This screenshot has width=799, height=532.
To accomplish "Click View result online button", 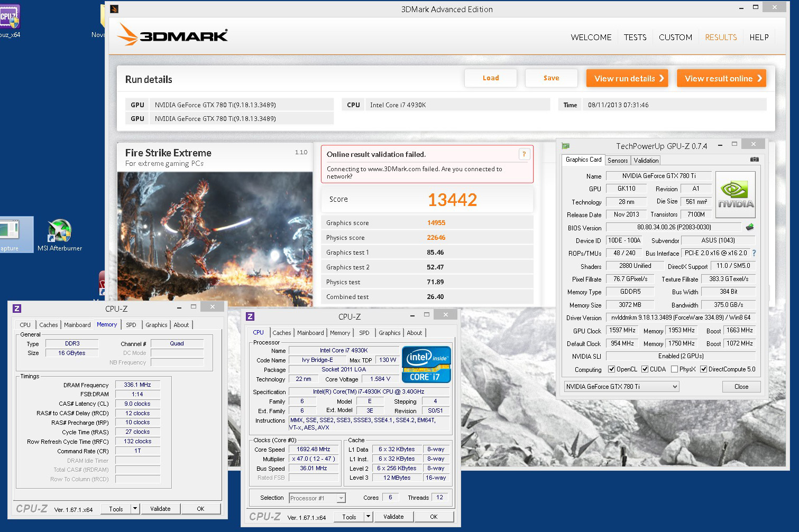I will pyautogui.click(x=721, y=79).
